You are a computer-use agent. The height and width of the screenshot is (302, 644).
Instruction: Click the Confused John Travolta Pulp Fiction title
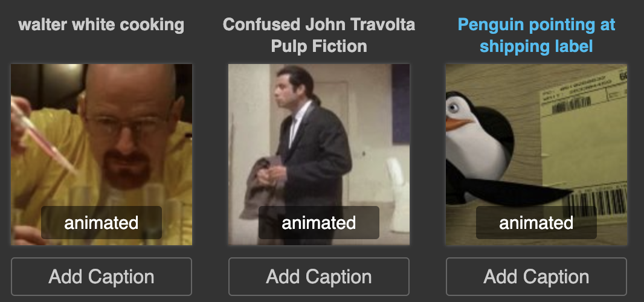pos(319,36)
